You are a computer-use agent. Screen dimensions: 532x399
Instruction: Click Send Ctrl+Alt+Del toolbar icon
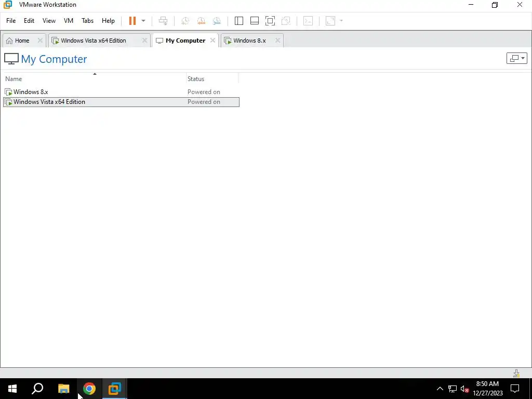coord(163,21)
